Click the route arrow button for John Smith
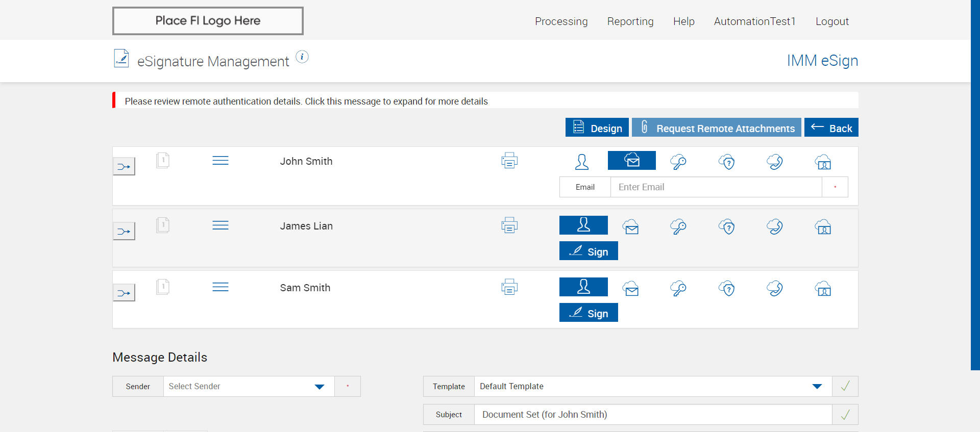 tap(124, 166)
